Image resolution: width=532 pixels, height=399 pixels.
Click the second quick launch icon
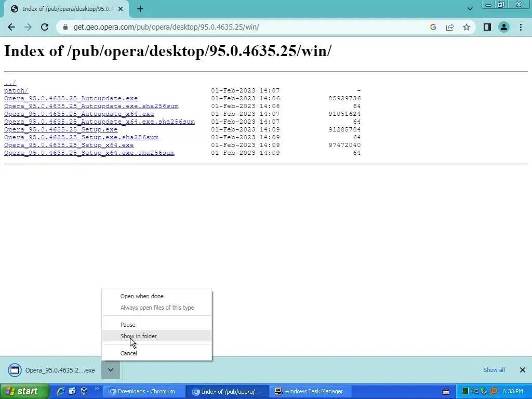[72, 391]
